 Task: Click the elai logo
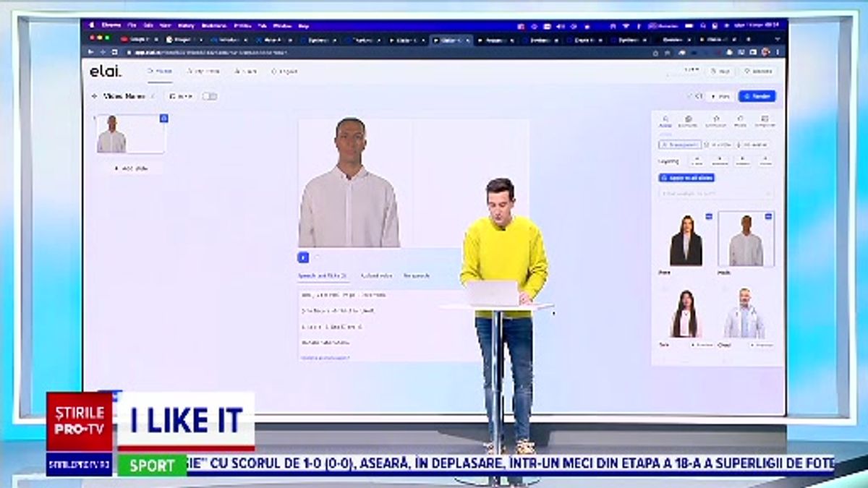pyautogui.click(x=106, y=71)
